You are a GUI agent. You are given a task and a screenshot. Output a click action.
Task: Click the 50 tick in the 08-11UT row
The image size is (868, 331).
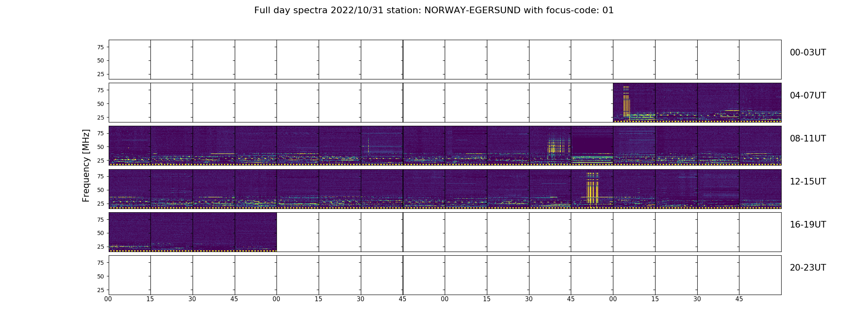coord(100,147)
